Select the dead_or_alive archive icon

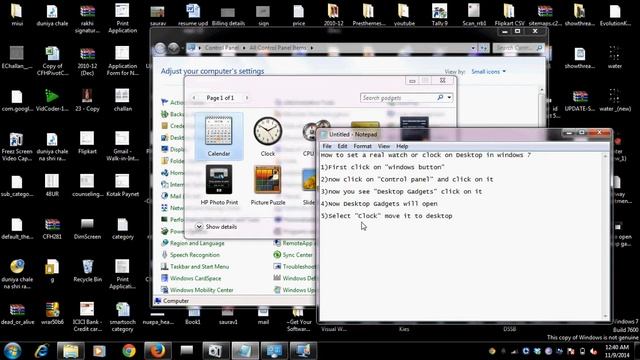[x=17, y=314]
